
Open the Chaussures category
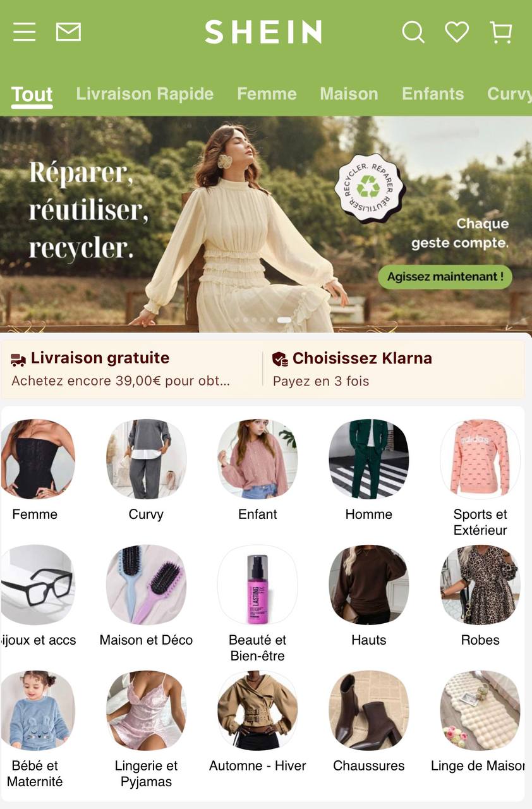tap(369, 710)
